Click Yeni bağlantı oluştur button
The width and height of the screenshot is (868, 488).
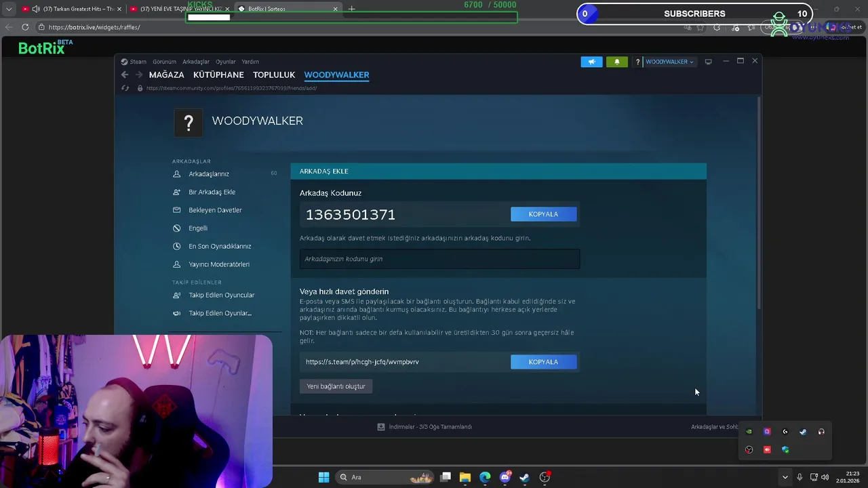tap(336, 386)
